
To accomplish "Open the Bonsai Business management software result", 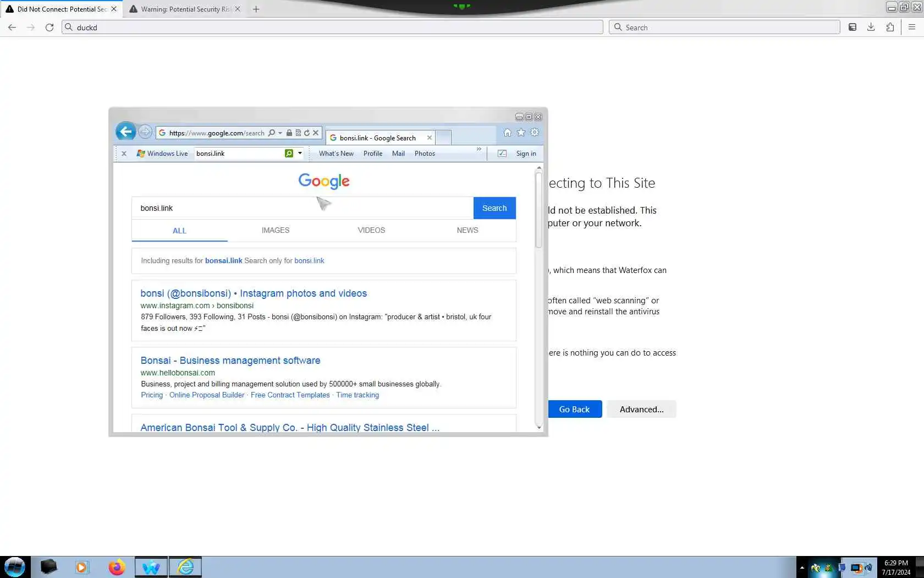I will (x=230, y=361).
